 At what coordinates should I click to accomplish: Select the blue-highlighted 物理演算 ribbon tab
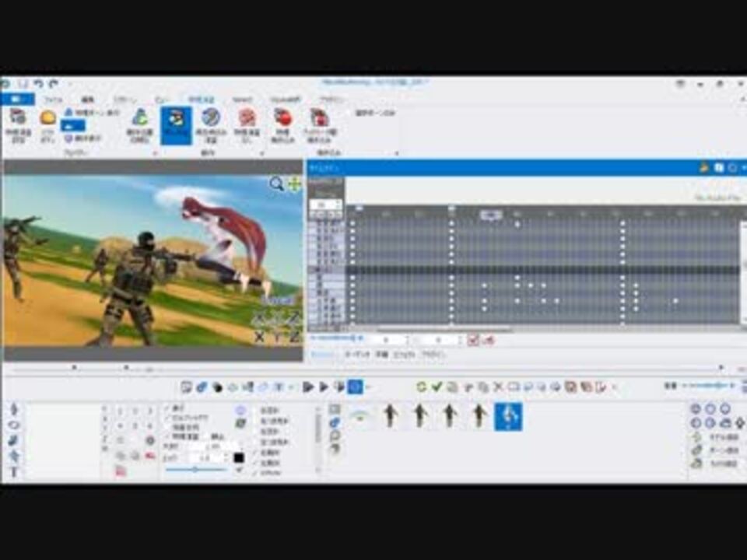coord(201,100)
